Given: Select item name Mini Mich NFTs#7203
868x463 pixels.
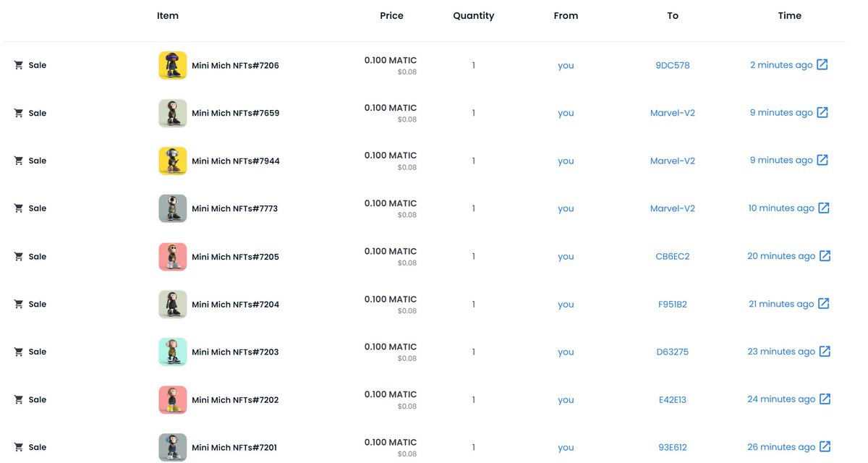Looking at the screenshot, I should click(235, 352).
